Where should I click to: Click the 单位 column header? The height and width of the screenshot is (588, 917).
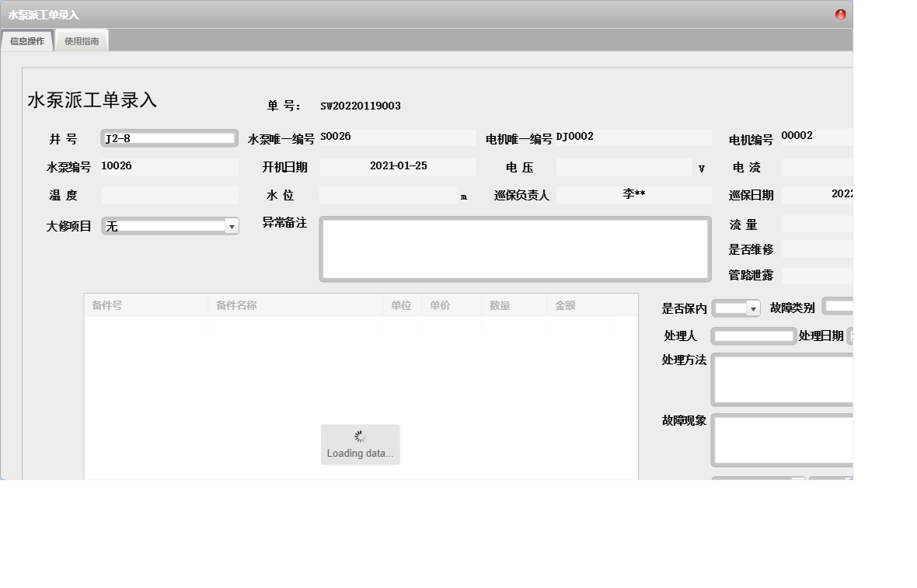pos(402,305)
